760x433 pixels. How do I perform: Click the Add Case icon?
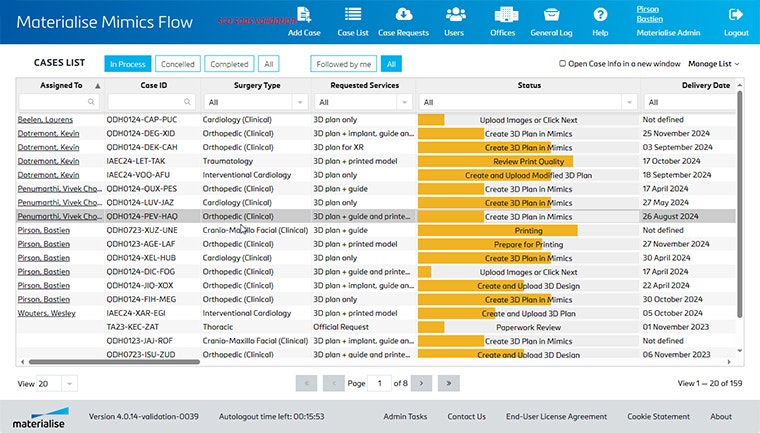pyautogui.click(x=304, y=15)
